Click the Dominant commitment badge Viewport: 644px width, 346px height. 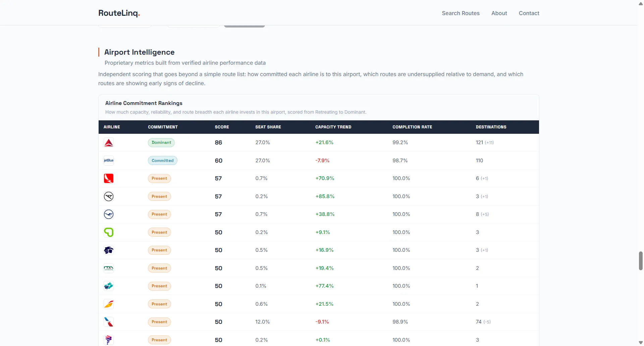point(161,142)
